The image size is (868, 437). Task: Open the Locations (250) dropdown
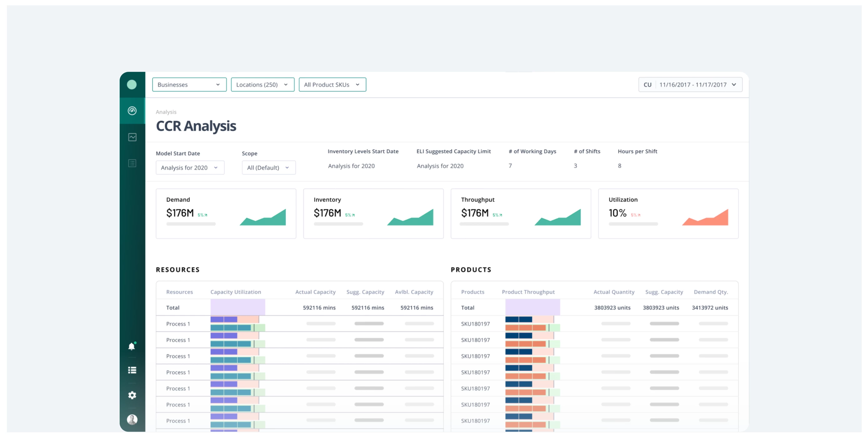point(262,85)
